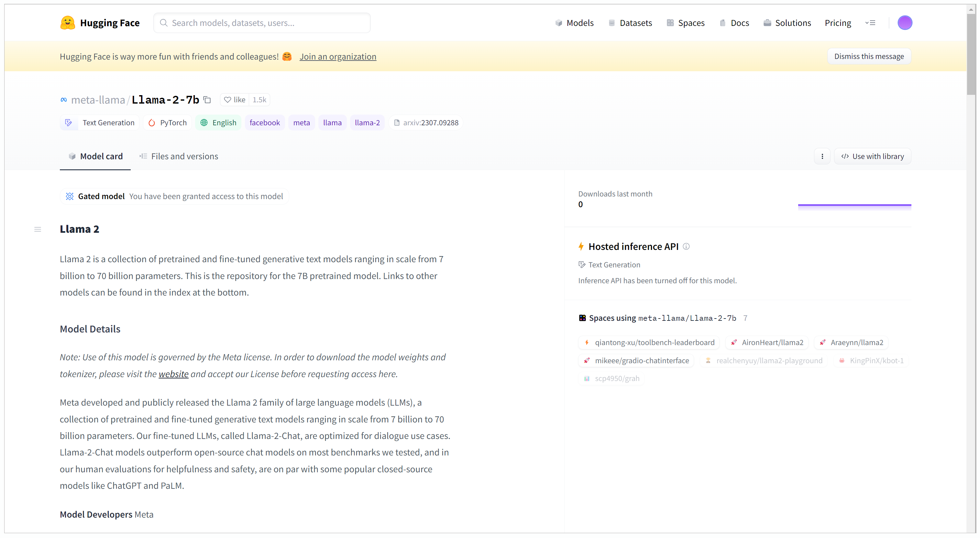Focus the search models input field
Image resolution: width=980 pixels, height=538 pixels.
[x=262, y=23]
